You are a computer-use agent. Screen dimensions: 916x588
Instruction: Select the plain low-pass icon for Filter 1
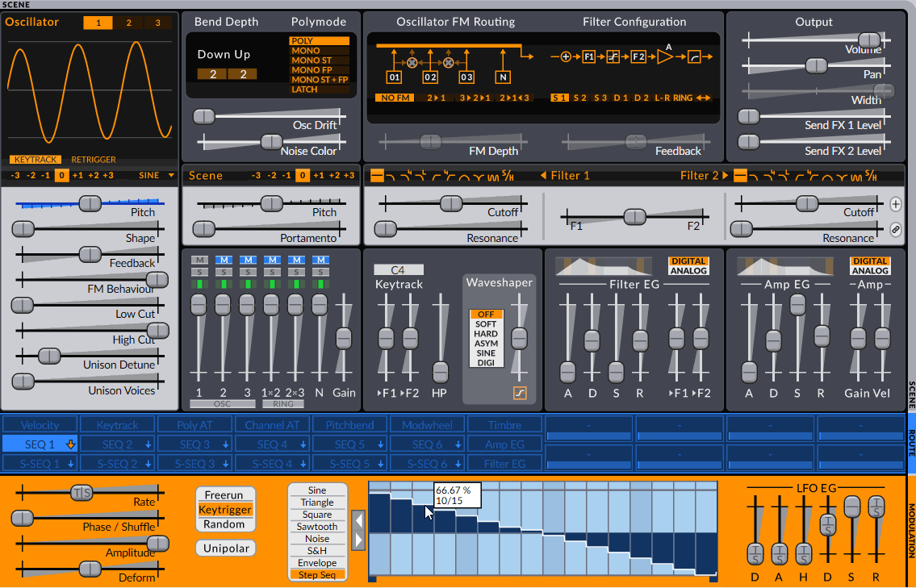[x=391, y=176]
